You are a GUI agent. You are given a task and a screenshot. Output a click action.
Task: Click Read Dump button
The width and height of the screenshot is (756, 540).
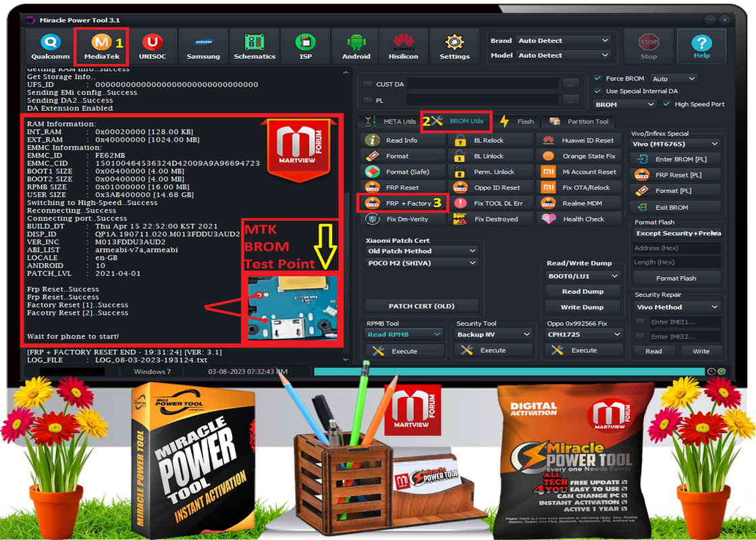(583, 291)
